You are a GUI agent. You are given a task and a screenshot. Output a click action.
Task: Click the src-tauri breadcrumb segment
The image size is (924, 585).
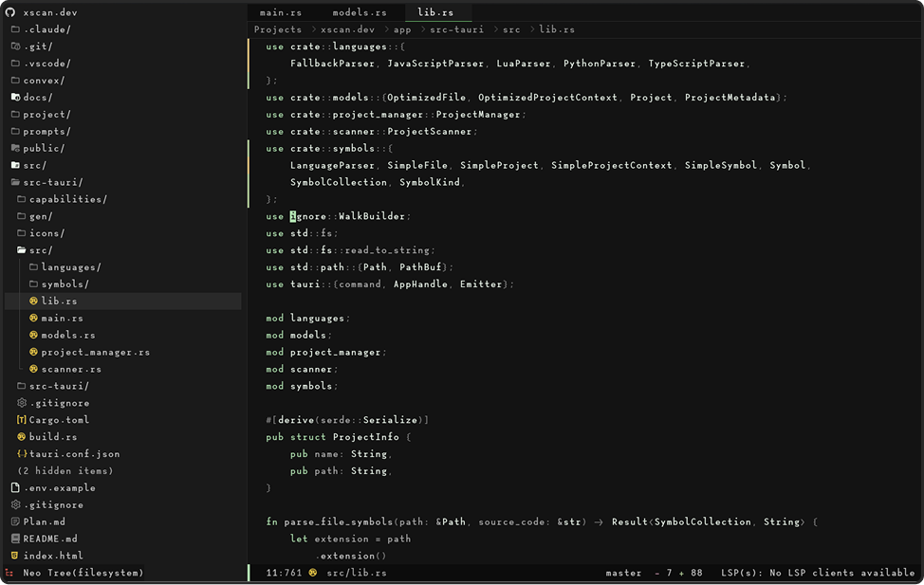tap(456, 29)
